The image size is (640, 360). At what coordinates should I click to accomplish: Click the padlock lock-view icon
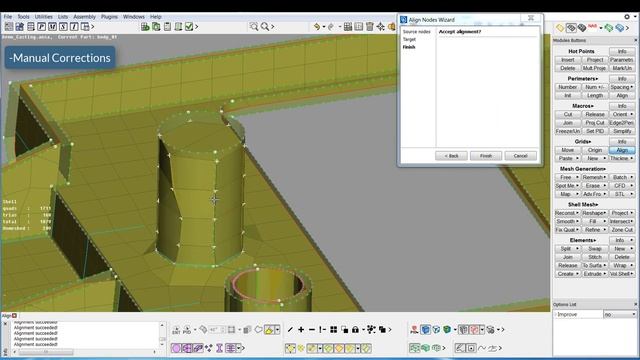[355, 329]
